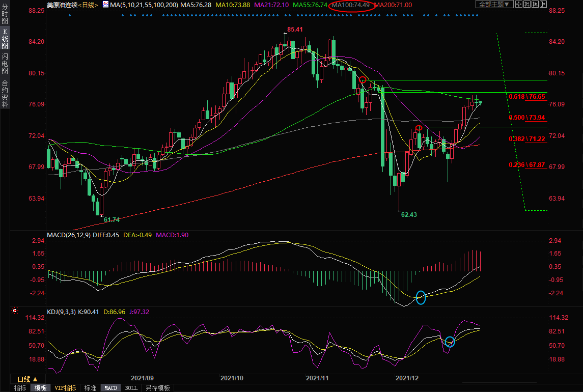Click the 62.43 low price marker
Viewport: 583px width, 392px height.
[x=409, y=215]
